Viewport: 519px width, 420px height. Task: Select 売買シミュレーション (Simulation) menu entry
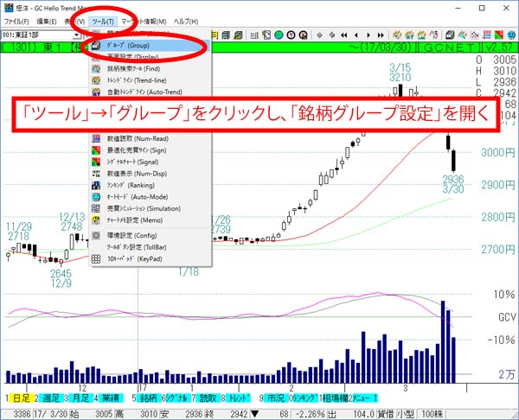pyautogui.click(x=151, y=208)
